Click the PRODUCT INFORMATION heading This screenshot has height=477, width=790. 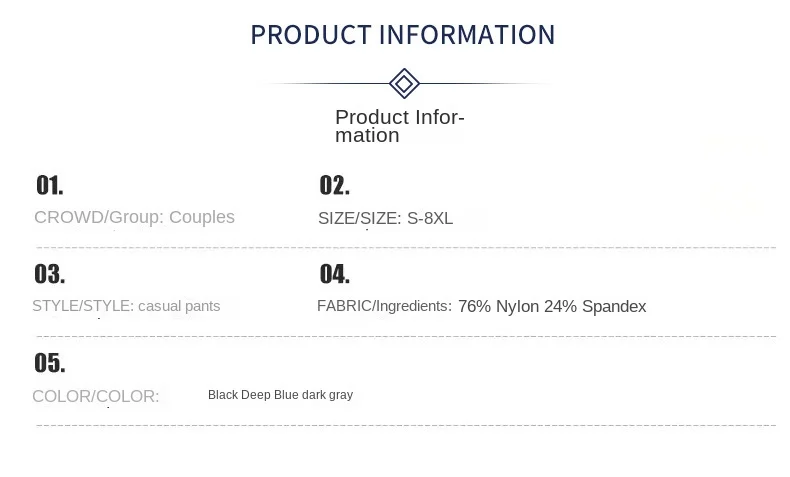tap(402, 35)
